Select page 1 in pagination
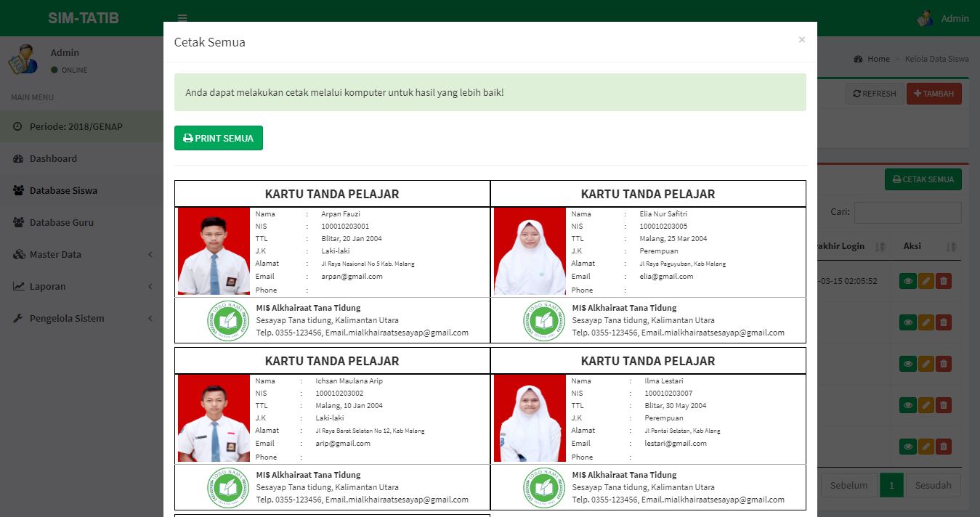The height and width of the screenshot is (517, 980). (x=891, y=485)
